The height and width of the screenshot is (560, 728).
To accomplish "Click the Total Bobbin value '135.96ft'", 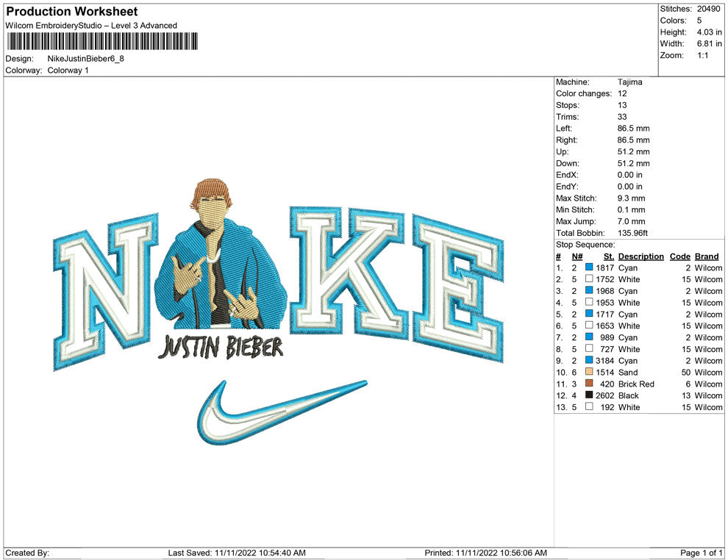I will click(x=633, y=233).
